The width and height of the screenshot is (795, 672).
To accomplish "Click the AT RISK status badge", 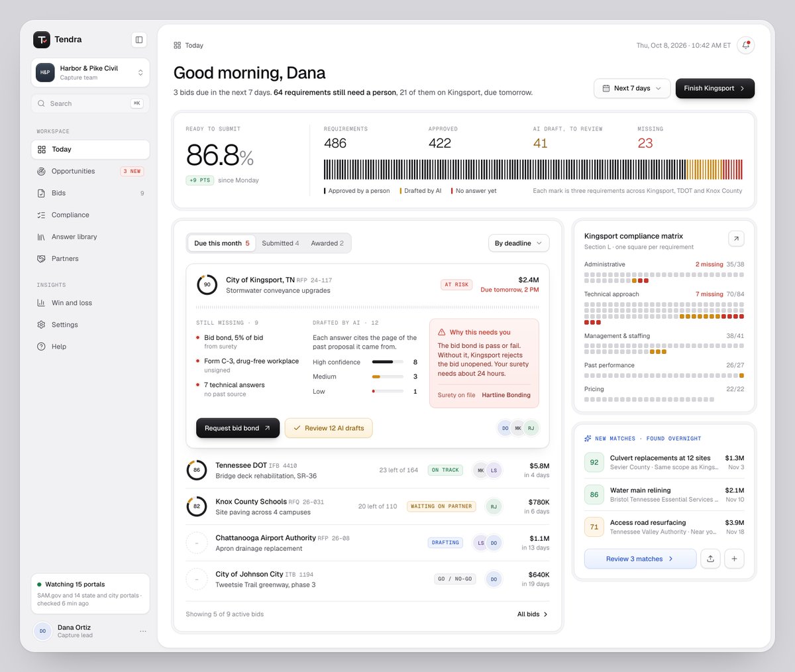I will point(456,285).
